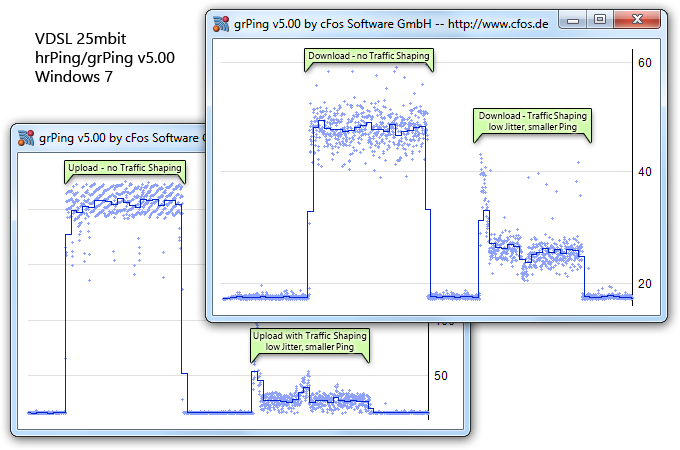
Task: Click the http://www.cfos.de URL in the title bar
Action: click(x=498, y=24)
